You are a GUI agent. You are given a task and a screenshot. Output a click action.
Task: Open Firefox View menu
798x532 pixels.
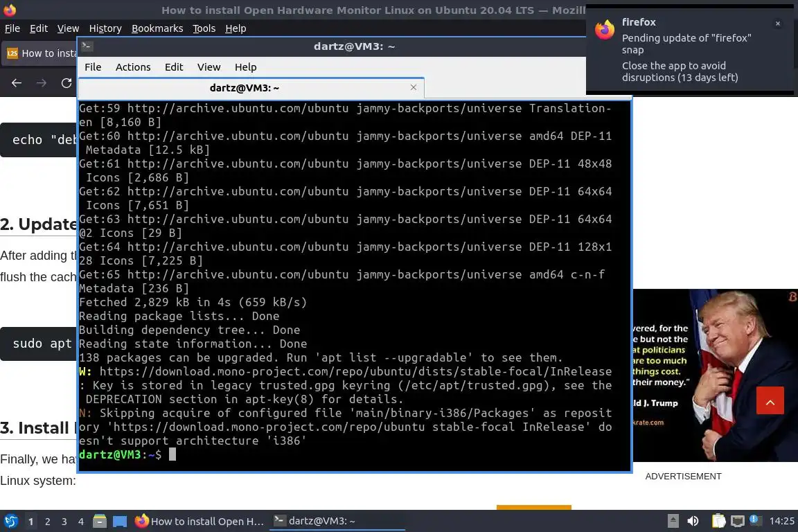point(68,28)
